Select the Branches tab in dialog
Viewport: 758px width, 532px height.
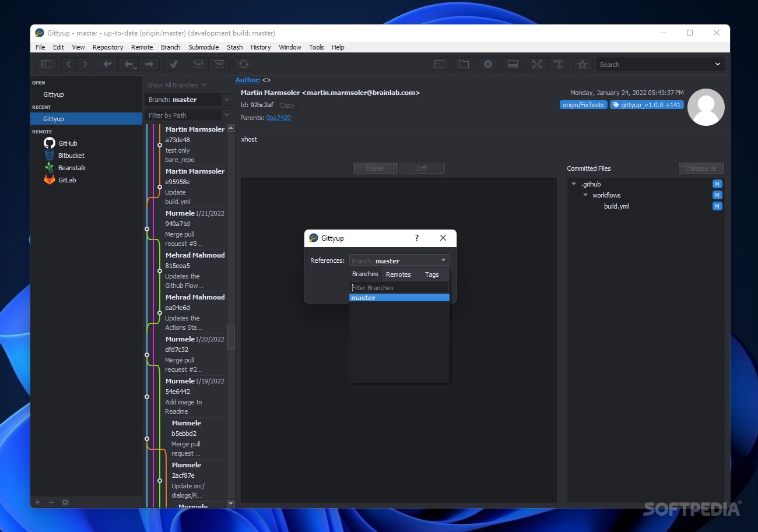tap(365, 274)
